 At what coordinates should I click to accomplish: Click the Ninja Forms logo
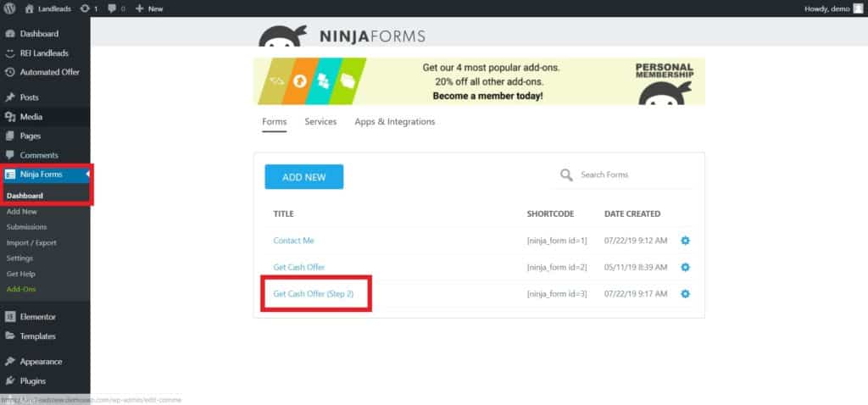342,36
